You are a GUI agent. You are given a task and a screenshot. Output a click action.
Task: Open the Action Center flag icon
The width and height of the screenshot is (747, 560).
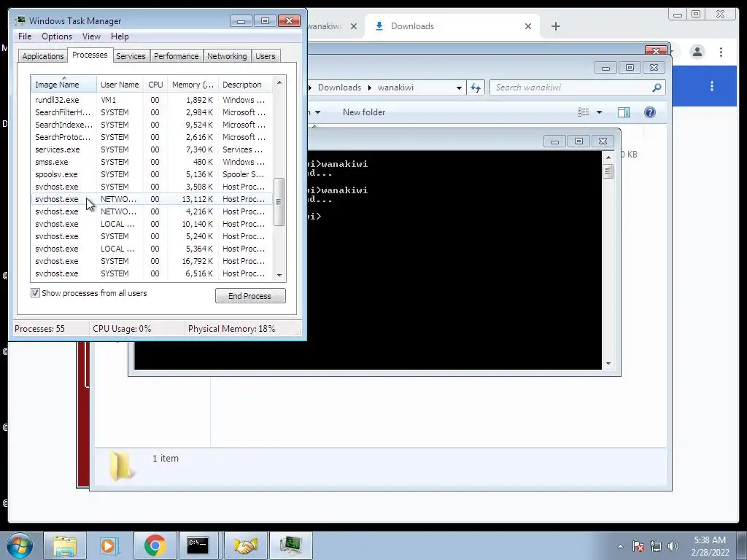[638, 546]
